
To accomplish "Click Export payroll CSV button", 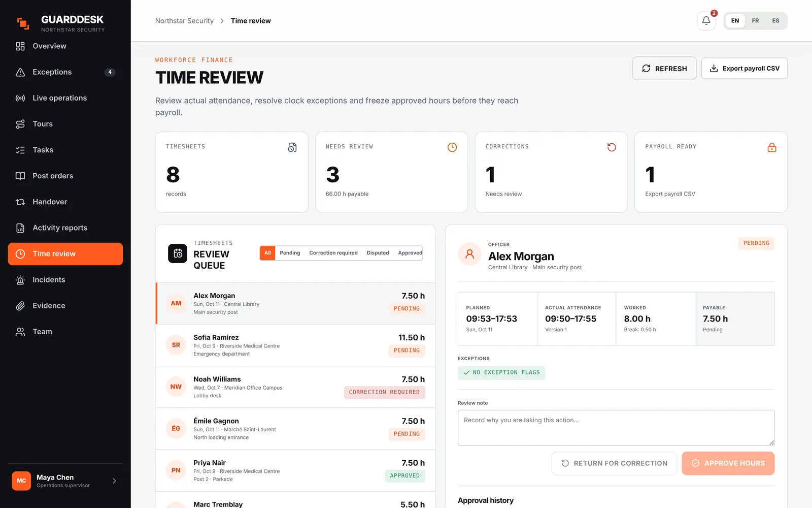I will [745, 69].
